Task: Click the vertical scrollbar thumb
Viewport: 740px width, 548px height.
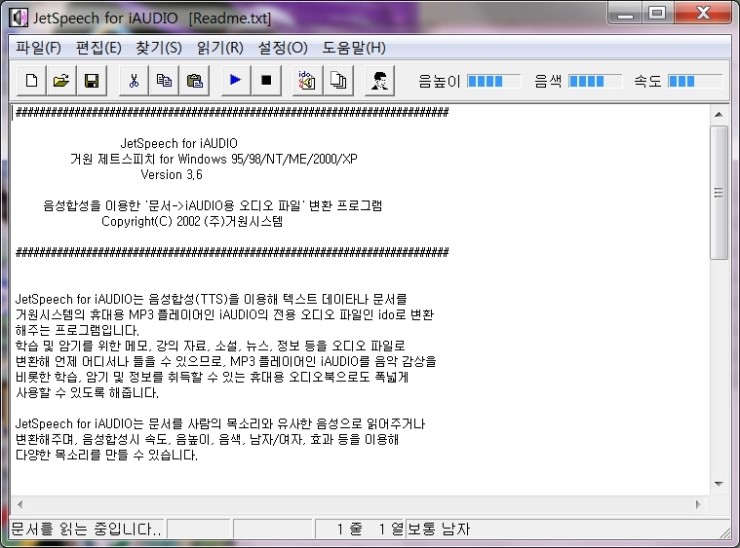Action: (x=719, y=193)
